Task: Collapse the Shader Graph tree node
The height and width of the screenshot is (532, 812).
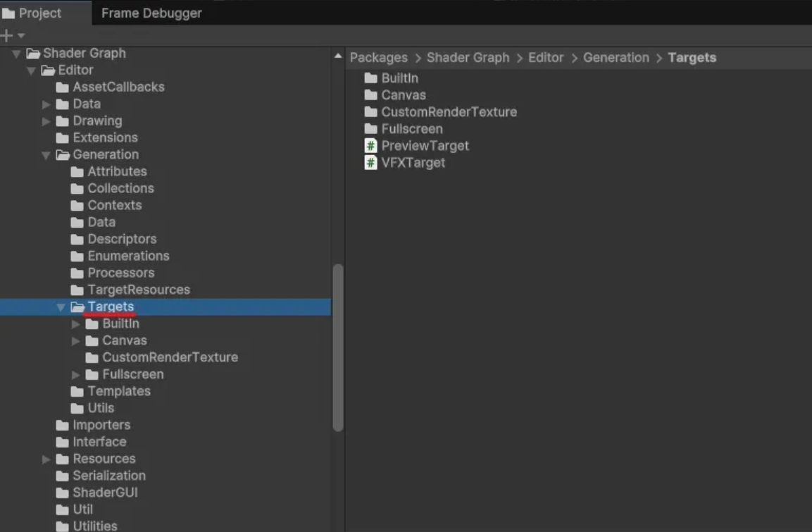Action: (x=17, y=54)
